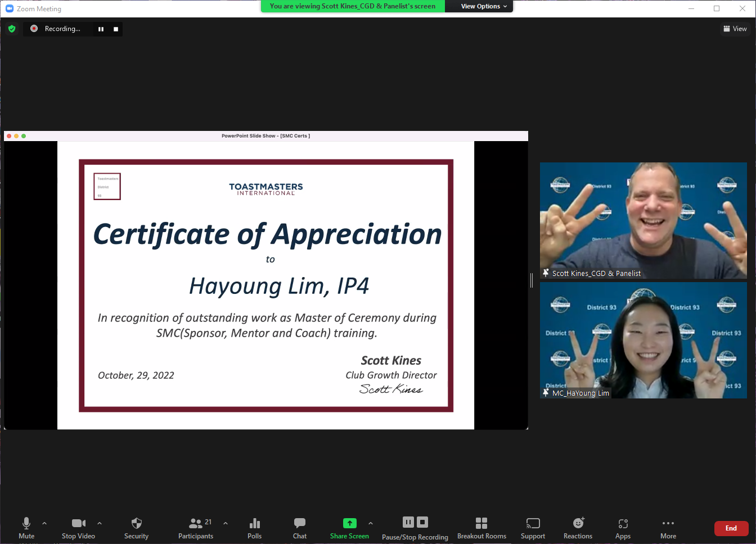Image resolution: width=756 pixels, height=544 pixels.
Task: Stop recording in bottom toolbar
Action: pos(422,522)
